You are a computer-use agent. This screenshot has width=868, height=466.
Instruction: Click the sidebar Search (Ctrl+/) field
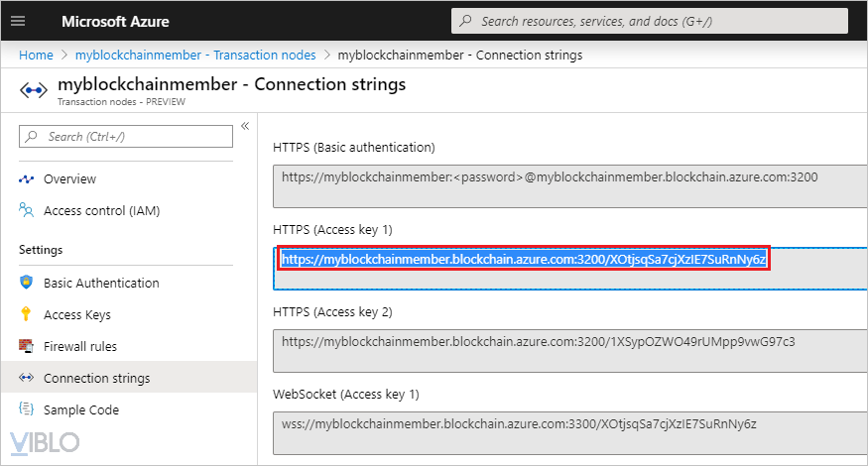click(129, 137)
